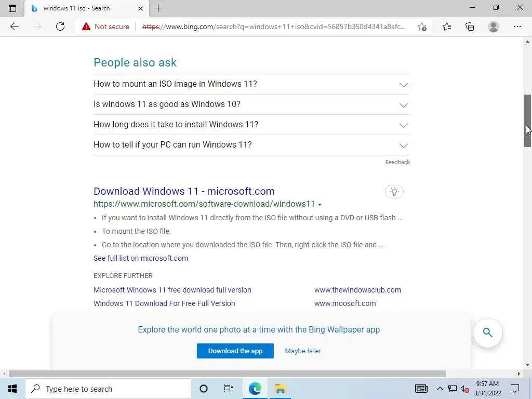Click the Type here to search box
The height and width of the screenshot is (399, 532).
(x=108, y=389)
